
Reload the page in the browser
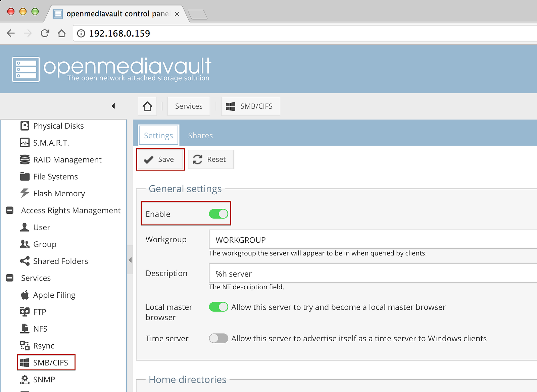[45, 33]
